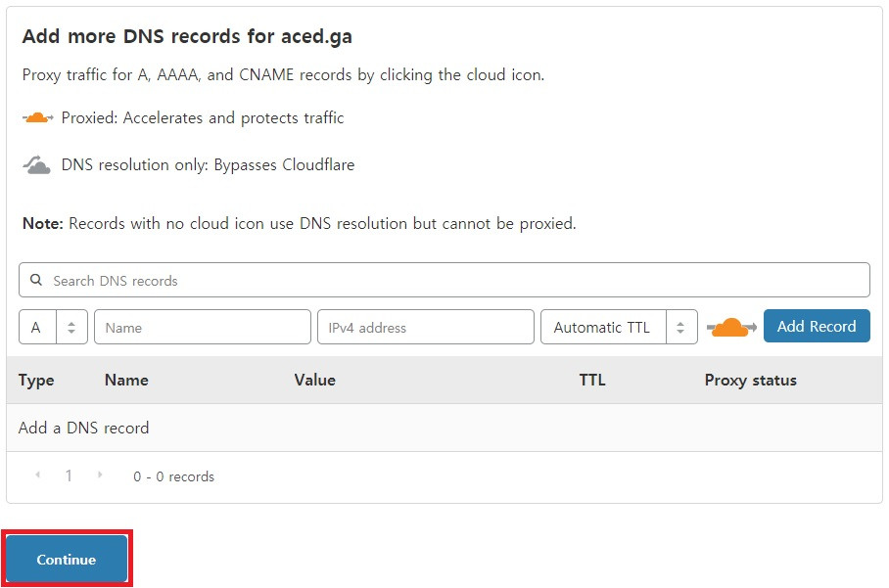Click the Add Record button
This screenshot has height=588, width=889.
(x=817, y=326)
